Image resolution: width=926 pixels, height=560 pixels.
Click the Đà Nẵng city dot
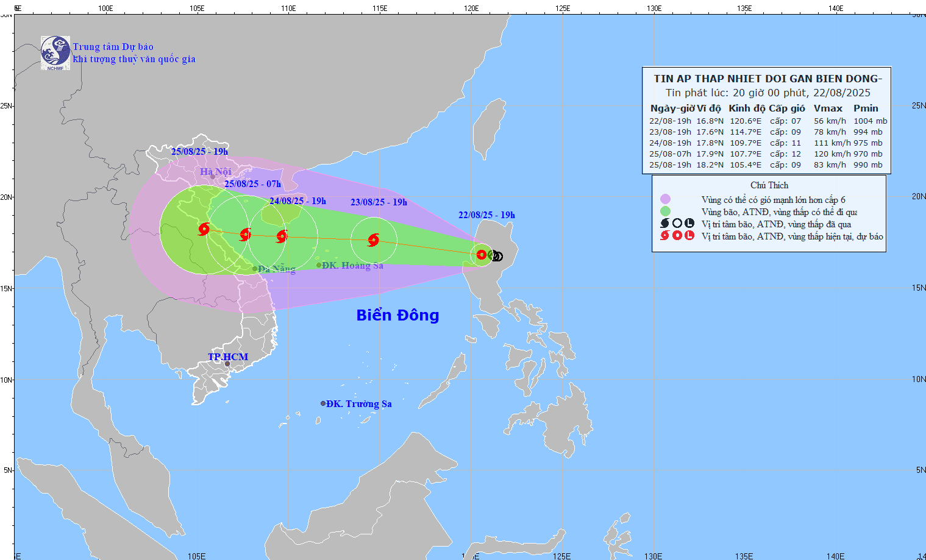click(x=255, y=269)
